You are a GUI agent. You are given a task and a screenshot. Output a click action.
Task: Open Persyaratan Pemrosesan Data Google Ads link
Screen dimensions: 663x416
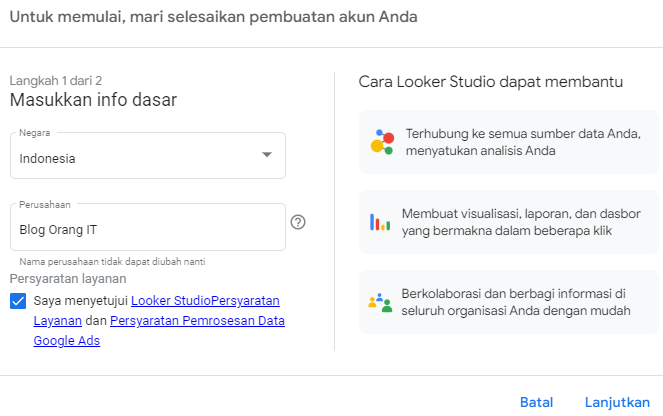(159, 331)
